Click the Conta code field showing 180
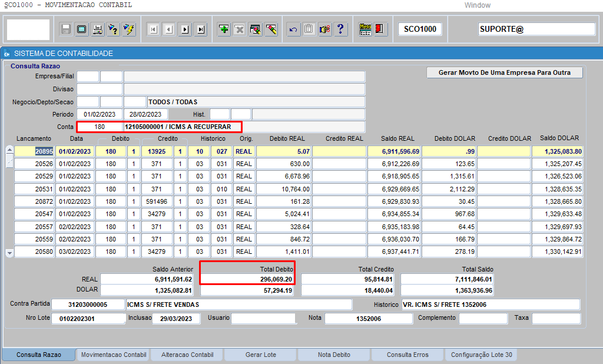Image resolution: width=603 pixels, height=364 pixels. point(100,127)
